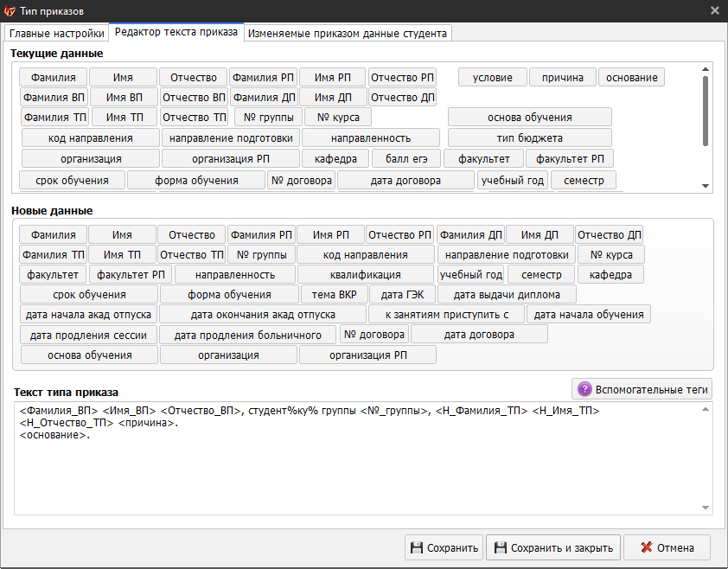Insert the причина tag from current data
The image size is (728, 569).
tap(562, 78)
